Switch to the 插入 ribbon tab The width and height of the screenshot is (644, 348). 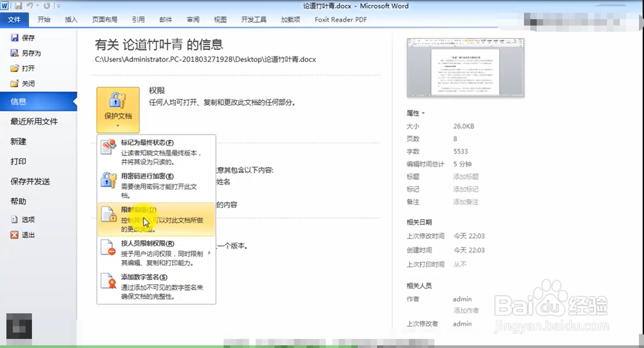(x=71, y=20)
